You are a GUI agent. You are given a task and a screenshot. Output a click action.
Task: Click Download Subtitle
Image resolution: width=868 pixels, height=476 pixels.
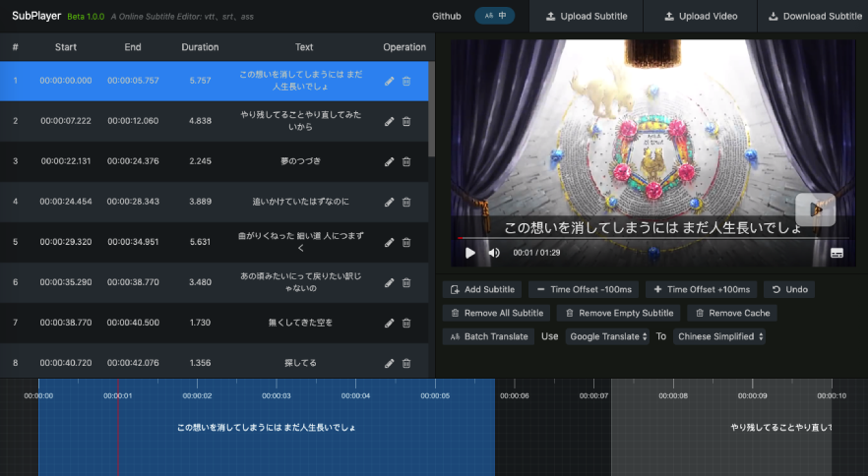(x=814, y=16)
